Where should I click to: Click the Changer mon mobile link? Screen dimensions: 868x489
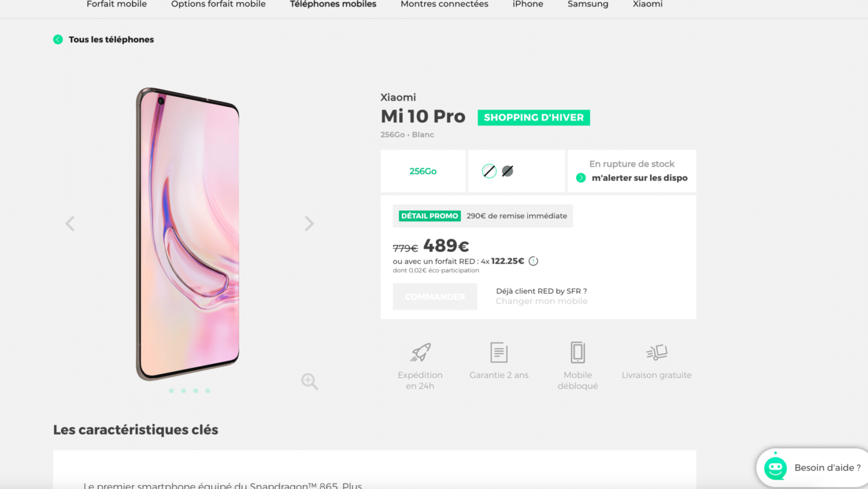[542, 301]
